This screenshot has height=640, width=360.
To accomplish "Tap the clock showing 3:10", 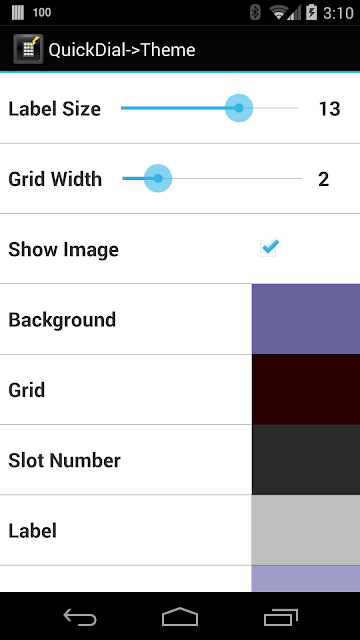I will point(338,13).
